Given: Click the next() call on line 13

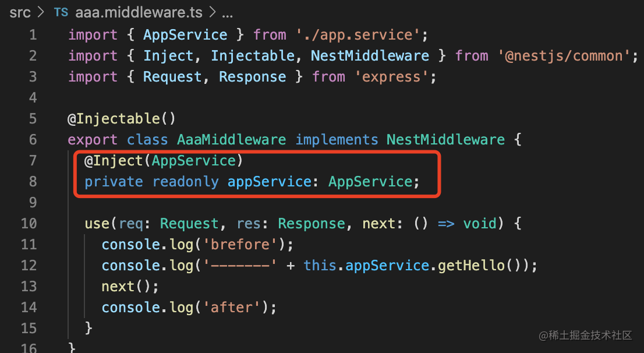Looking at the screenshot, I should [126, 286].
